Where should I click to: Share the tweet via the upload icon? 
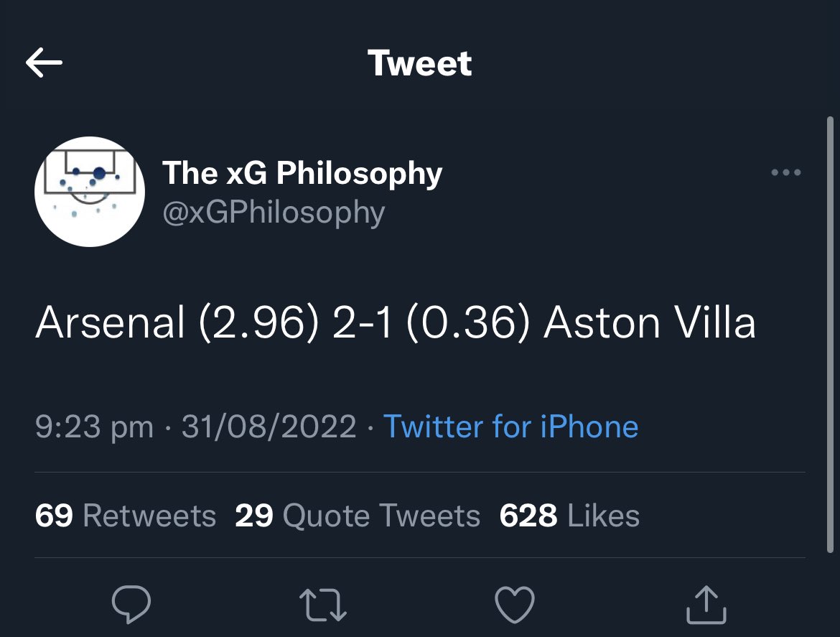pyautogui.click(x=706, y=604)
